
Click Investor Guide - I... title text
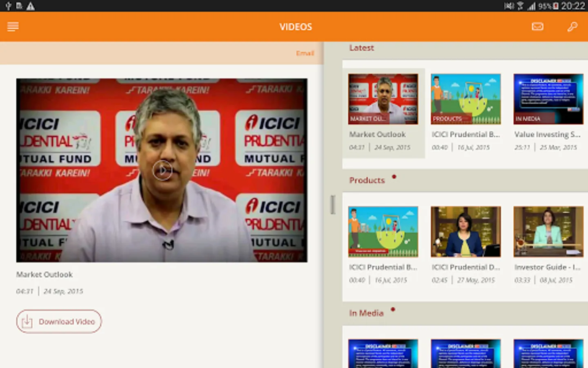pos(547,267)
